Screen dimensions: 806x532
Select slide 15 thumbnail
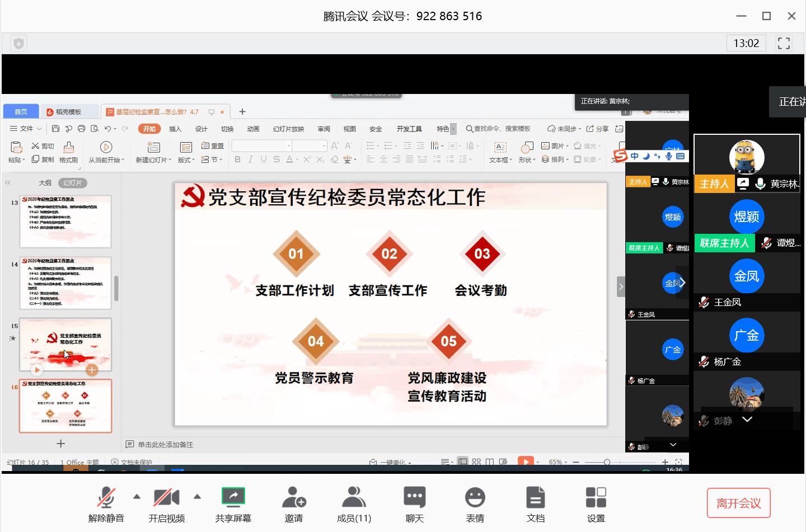[65, 344]
